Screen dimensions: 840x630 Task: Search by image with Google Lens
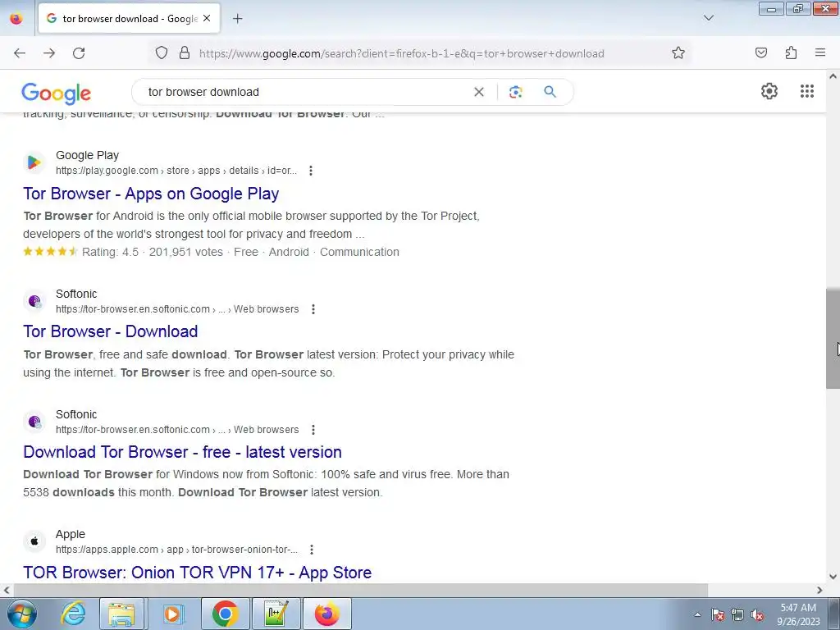[515, 92]
